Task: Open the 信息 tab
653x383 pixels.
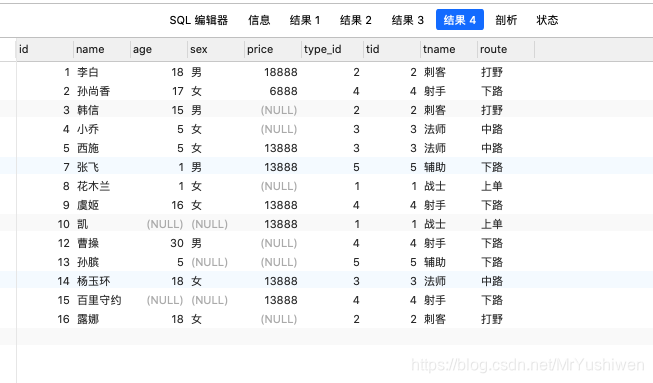Action: [259, 20]
